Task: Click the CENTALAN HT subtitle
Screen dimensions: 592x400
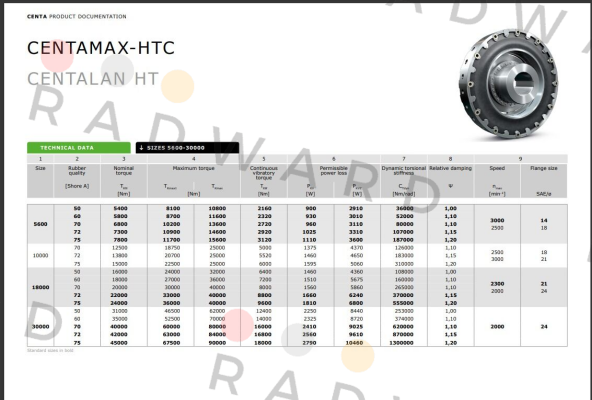Action: tap(93, 79)
